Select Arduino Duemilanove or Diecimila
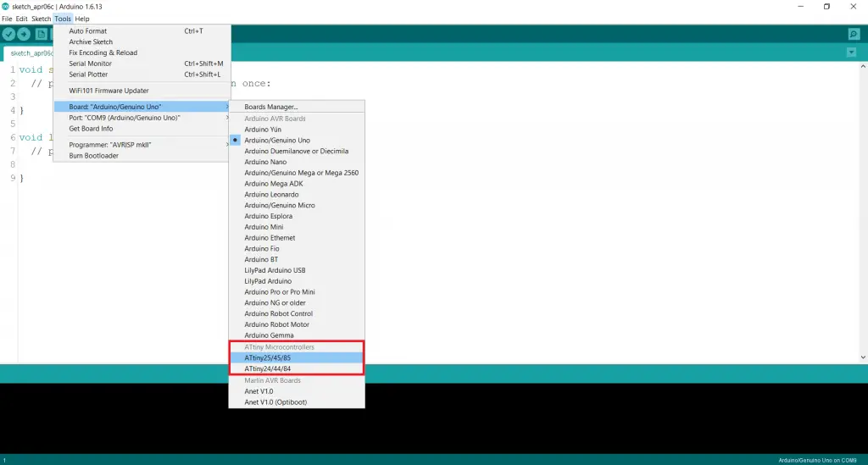This screenshot has height=465, width=868. (x=297, y=151)
